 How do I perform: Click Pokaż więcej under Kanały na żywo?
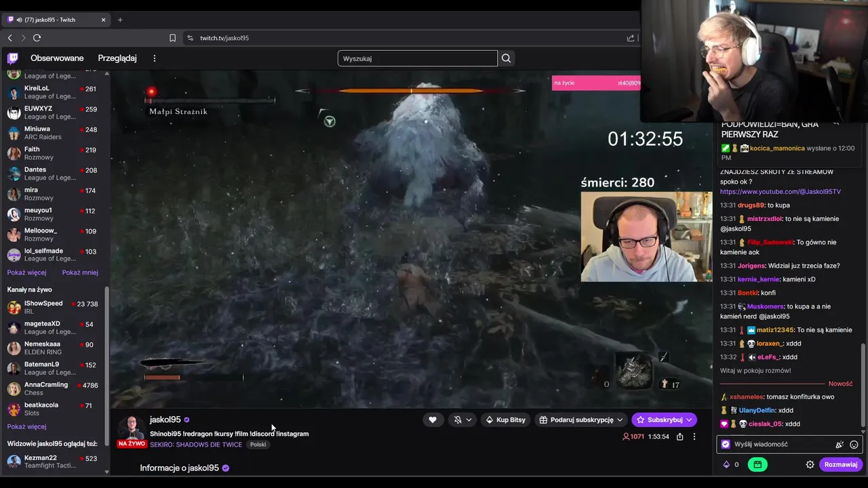click(26, 426)
